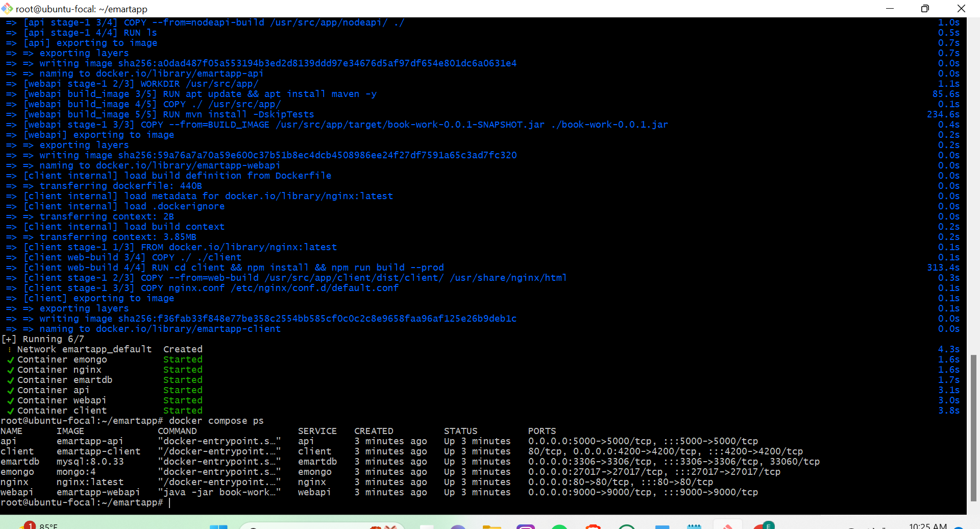Close the root@ubuntu-focal terminal window

pos(961,9)
